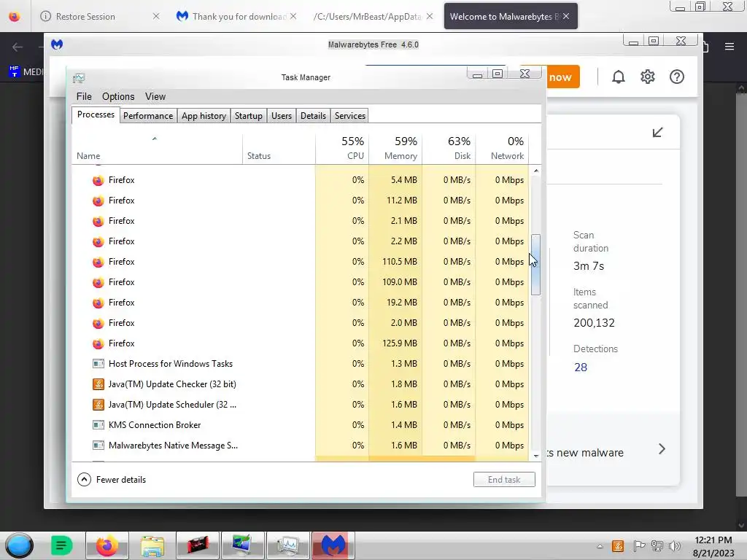Click Task Manager scrollbar thumb
The width and height of the screenshot is (747, 560).
tap(536, 265)
